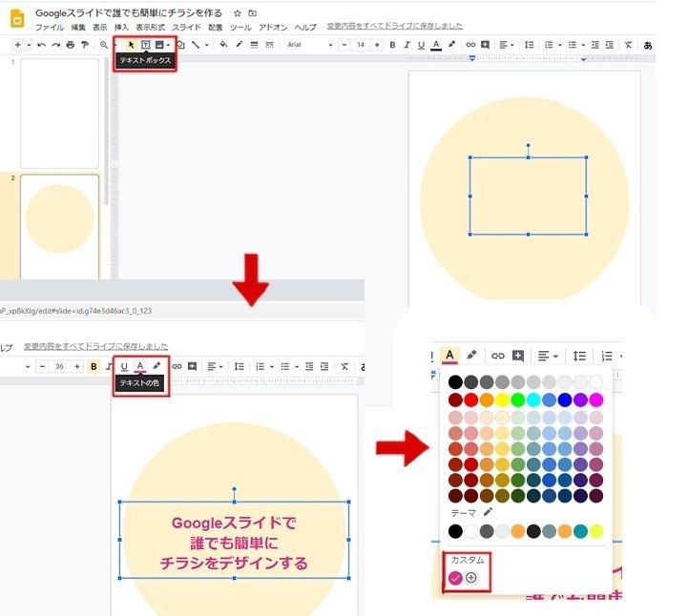688x616 pixels.
Task: Click the font size field showing 14
Action: tap(361, 45)
